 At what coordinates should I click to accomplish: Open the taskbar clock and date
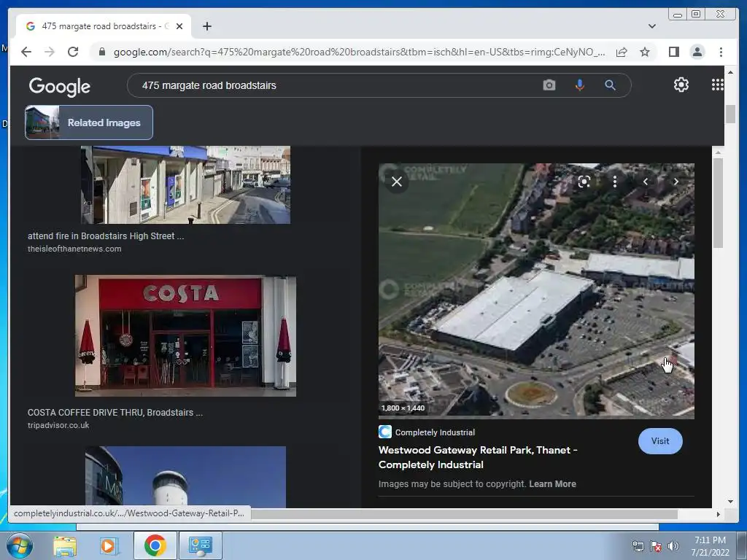pyautogui.click(x=710, y=546)
